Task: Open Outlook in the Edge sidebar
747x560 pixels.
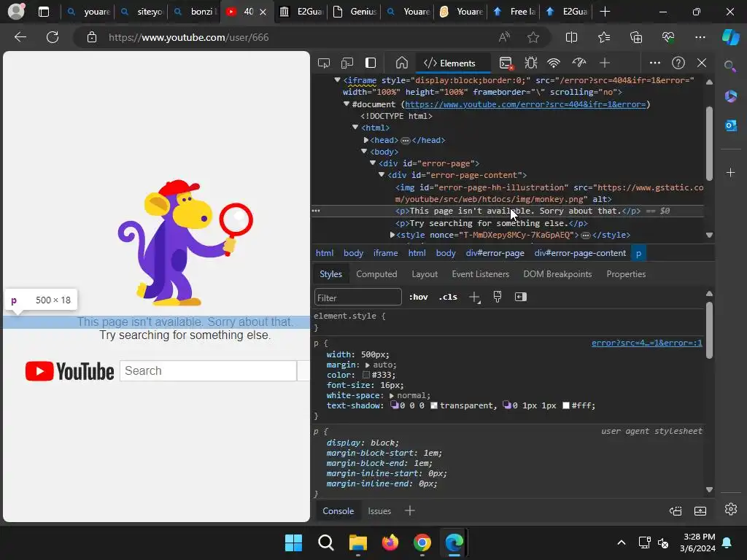Action: coord(731,125)
